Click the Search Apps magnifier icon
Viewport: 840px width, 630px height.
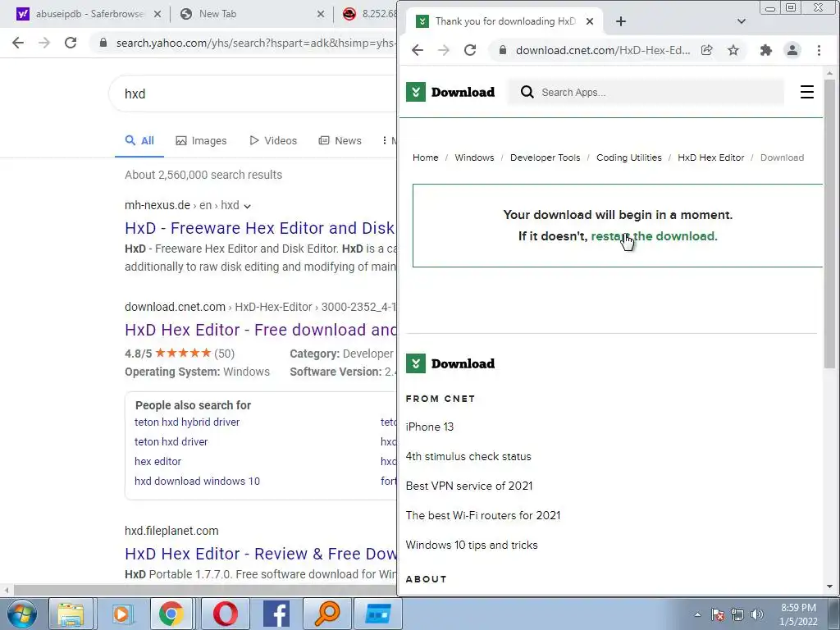[527, 92]
